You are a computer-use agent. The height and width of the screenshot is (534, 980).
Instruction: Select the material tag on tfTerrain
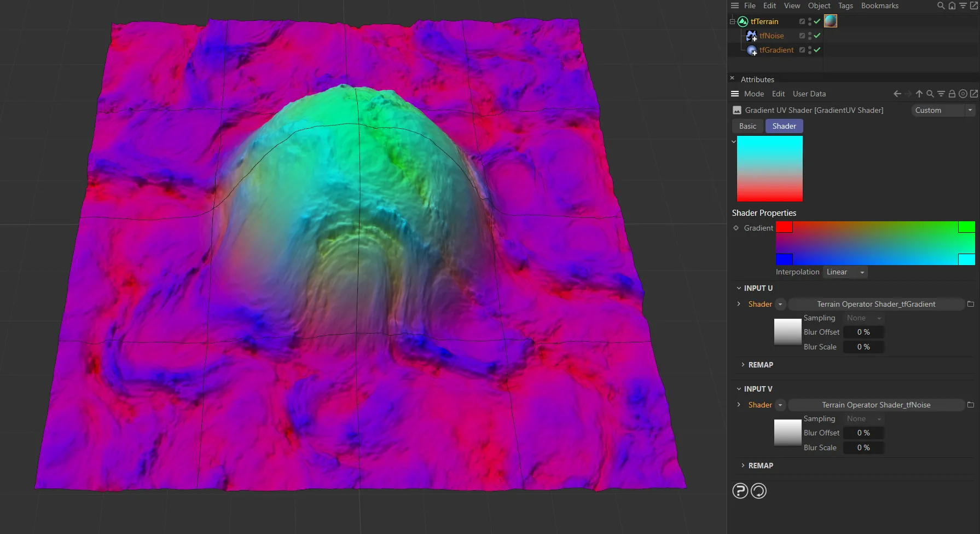tap(830, 21)
